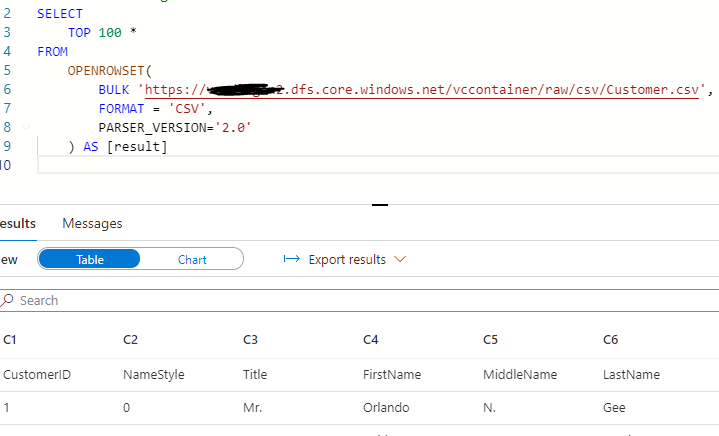The height and width of the screenshot is (436, 719).
Task: Click Export results button
Action: click(x=345, y=259)
